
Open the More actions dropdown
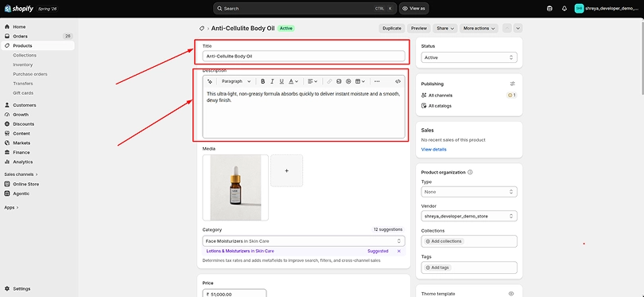click(479, 29)
